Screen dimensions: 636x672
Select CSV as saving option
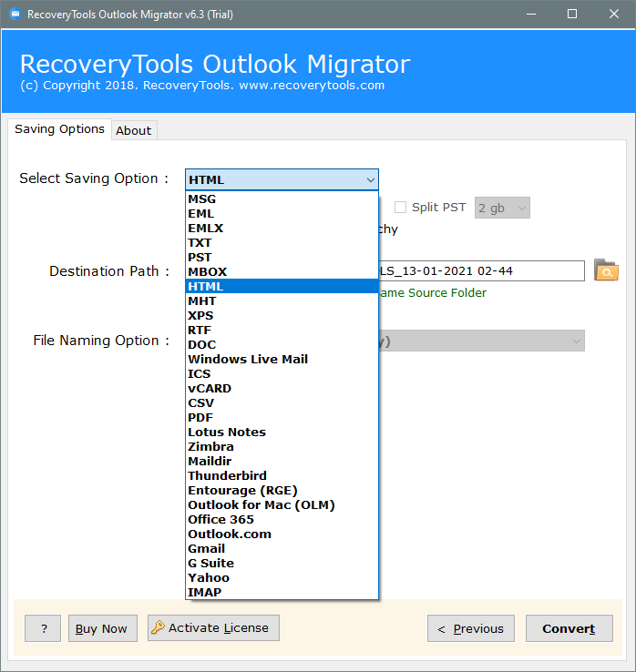(282, 402)
